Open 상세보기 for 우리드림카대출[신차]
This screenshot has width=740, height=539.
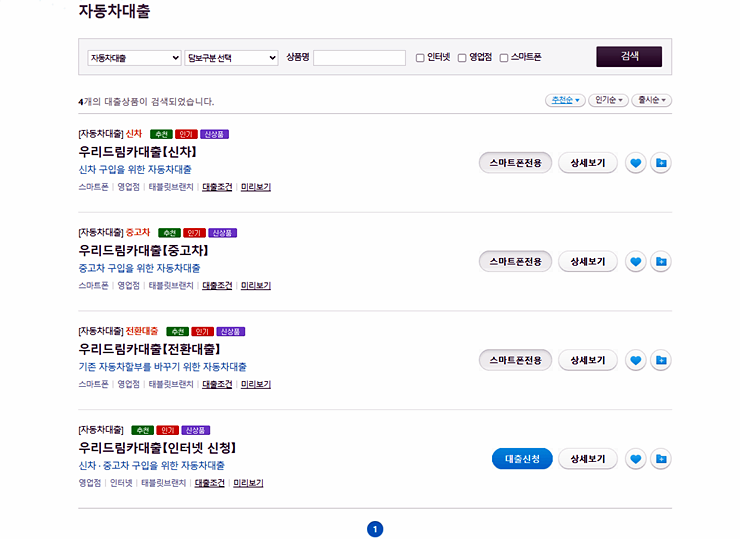(588, 163)
